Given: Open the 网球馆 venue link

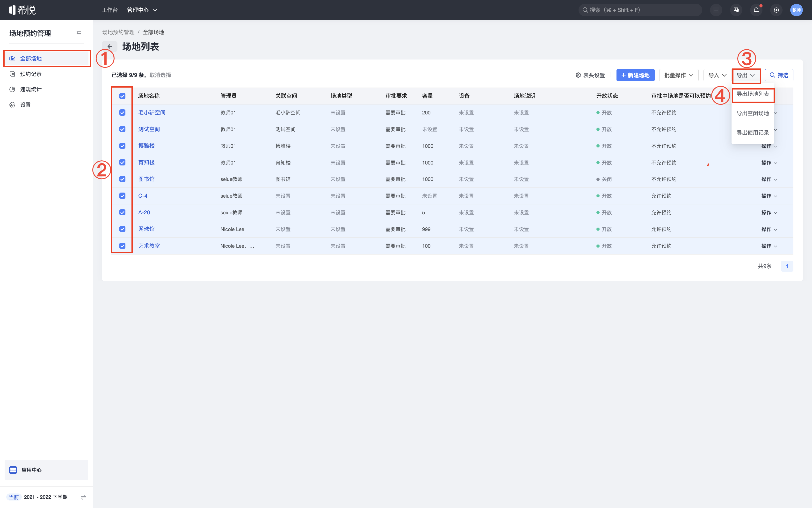Looking at the screenshot, I should click(146, 229).
